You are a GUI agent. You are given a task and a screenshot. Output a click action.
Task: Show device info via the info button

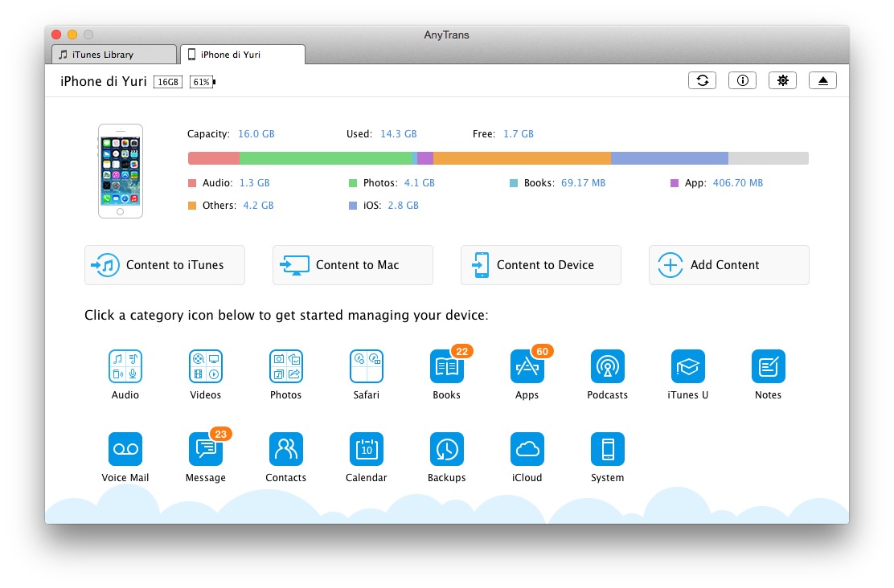pyautogui.click(x=742, y=80)
